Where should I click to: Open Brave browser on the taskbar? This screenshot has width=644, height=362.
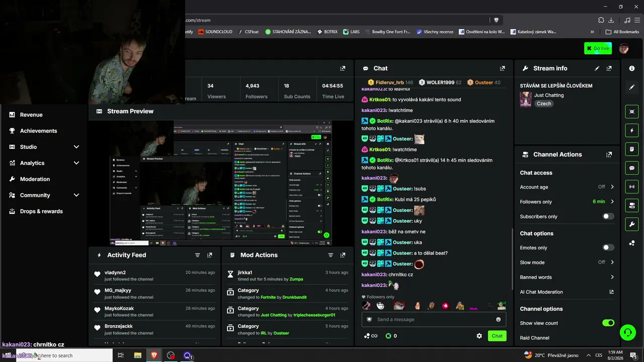coord(154,355)
